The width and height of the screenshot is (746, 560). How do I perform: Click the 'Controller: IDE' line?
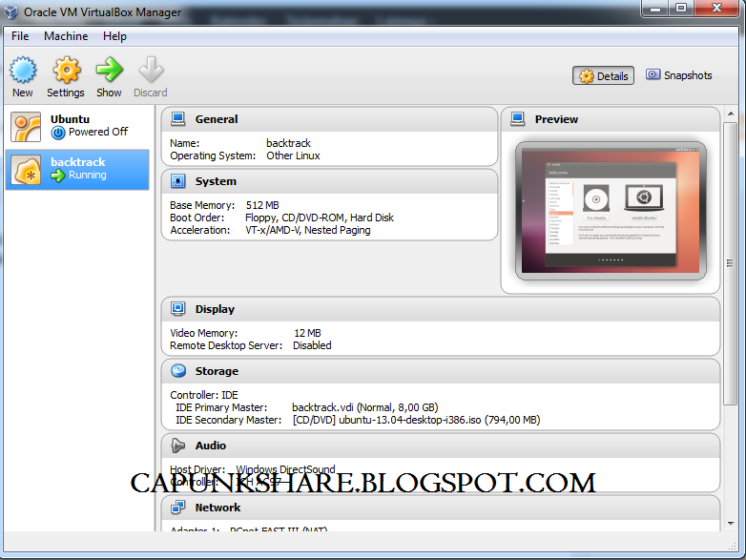click(204, 395)
